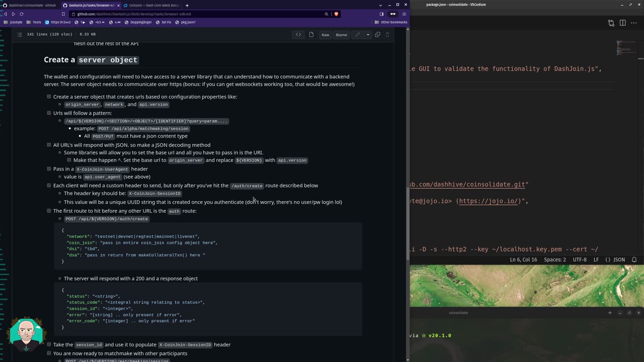Check the 'Urls will follow a pattern' task
Viewport: 644px width, 362px height.
[49, 113]
